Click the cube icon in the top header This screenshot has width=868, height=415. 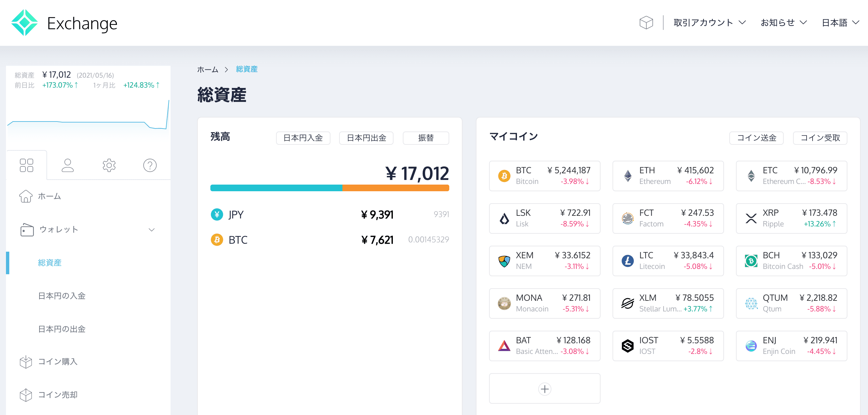point(646,23)
